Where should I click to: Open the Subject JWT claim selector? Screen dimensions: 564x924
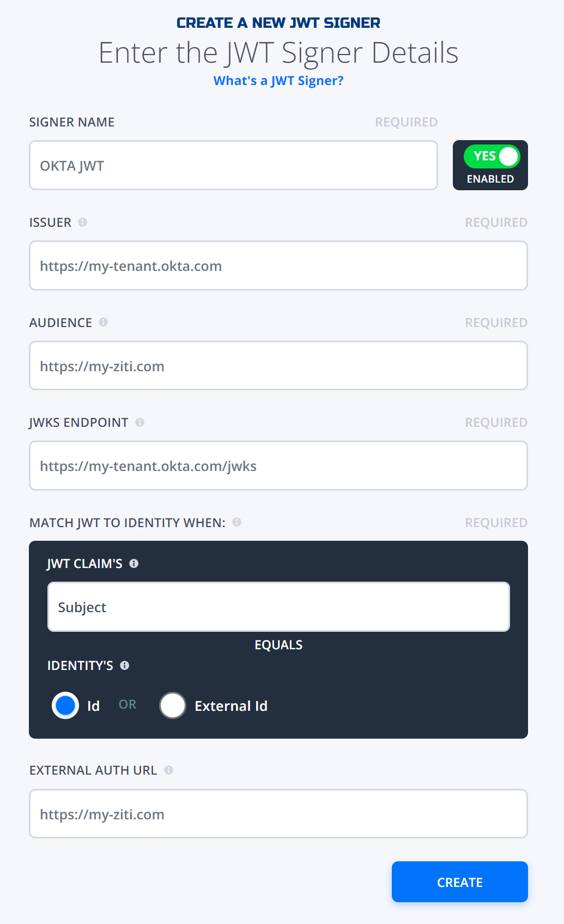(278, 606)
